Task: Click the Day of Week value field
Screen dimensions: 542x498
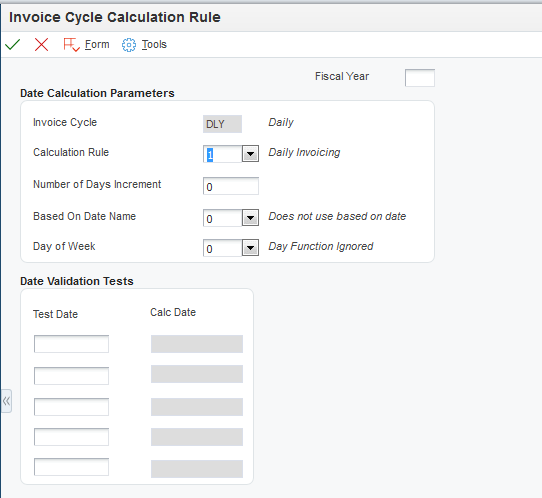Action: tap(223, 248)
